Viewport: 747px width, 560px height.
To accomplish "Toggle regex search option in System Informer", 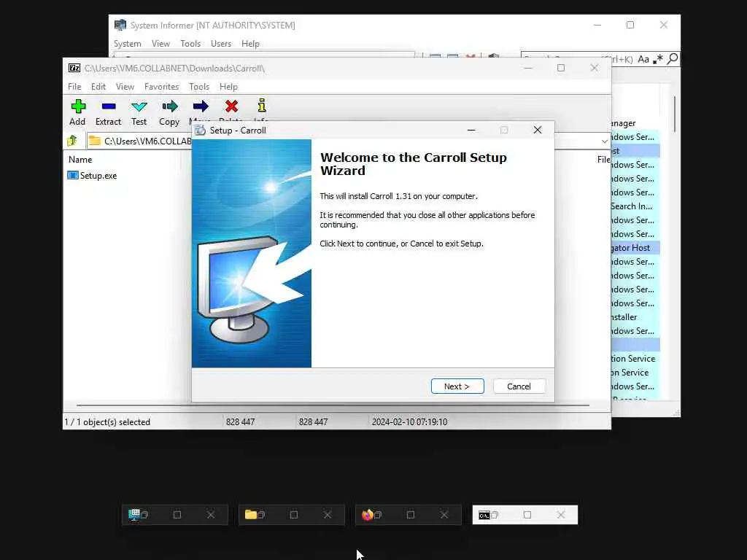I will pos(658,59).
